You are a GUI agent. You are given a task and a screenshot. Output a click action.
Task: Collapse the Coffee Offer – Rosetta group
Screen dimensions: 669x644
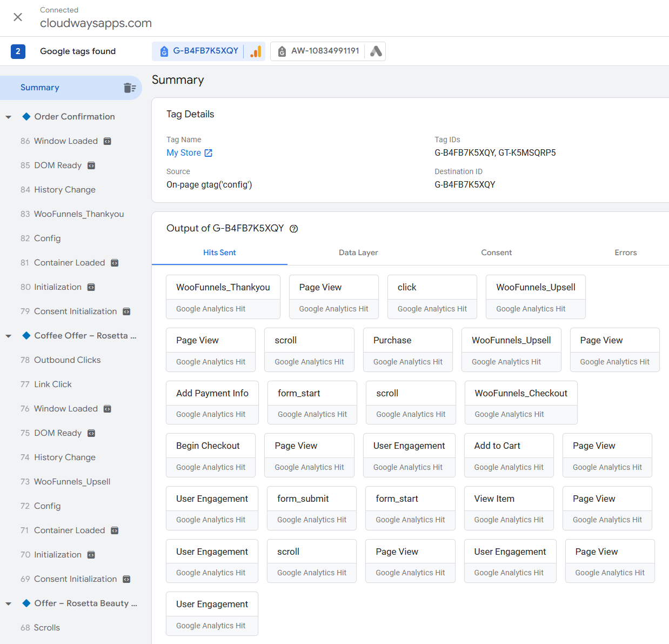click(x=9, y=336)
